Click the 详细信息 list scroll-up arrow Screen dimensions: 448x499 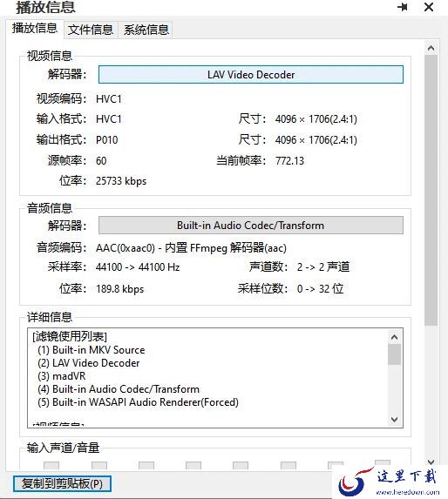pos(394,337)
